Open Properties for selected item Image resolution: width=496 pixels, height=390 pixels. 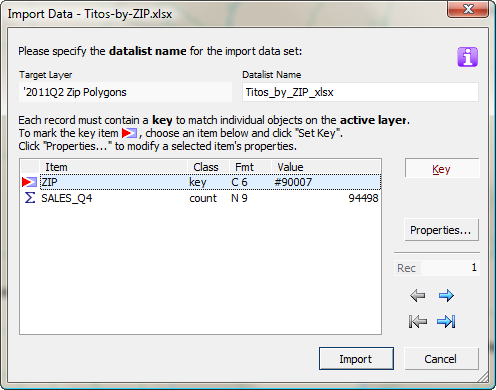point(441,230)
